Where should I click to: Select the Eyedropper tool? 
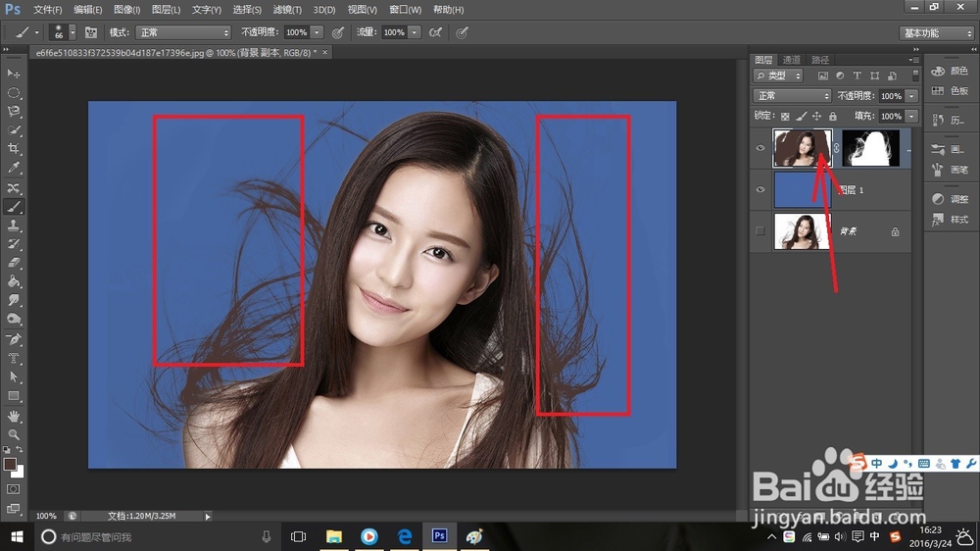point(14,168)
